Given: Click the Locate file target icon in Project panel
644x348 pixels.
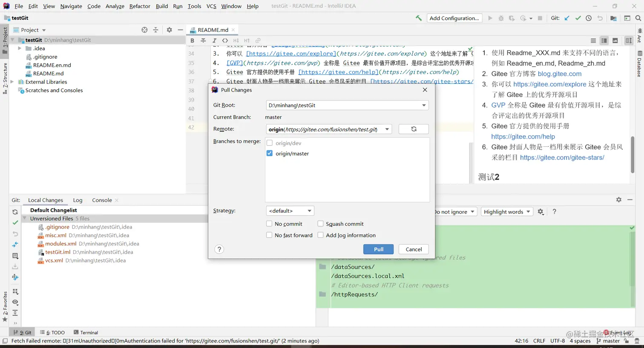Looking at the screenshot, I should [x=144, y=30].
